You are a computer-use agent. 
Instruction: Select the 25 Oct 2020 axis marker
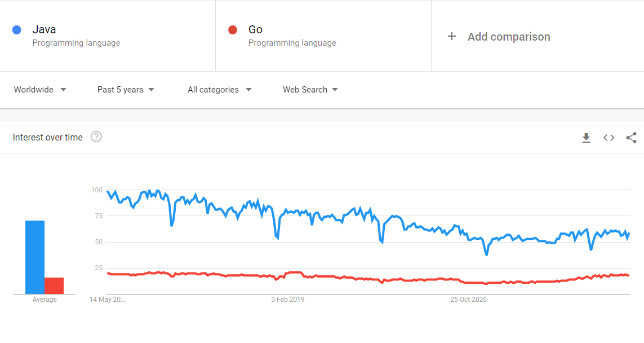[468, 300]
